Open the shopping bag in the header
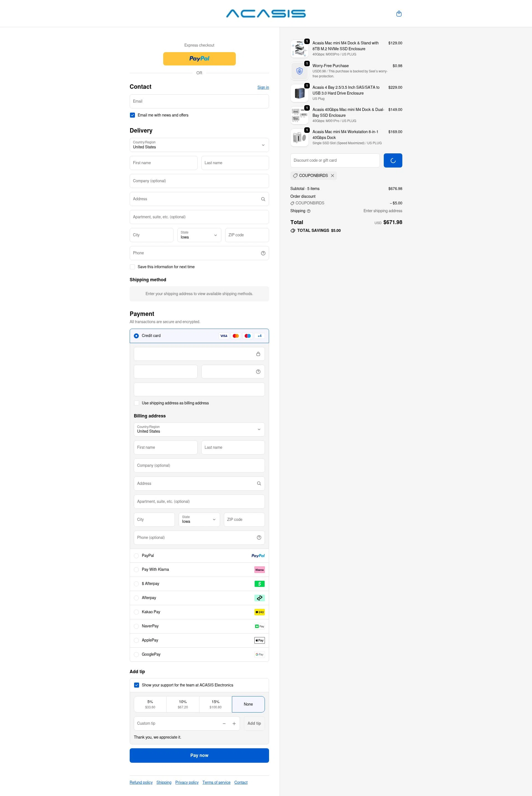 pos(399,13)
